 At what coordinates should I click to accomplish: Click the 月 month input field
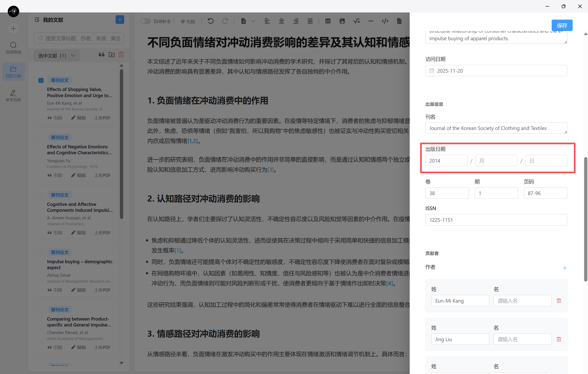click(496, 161)
